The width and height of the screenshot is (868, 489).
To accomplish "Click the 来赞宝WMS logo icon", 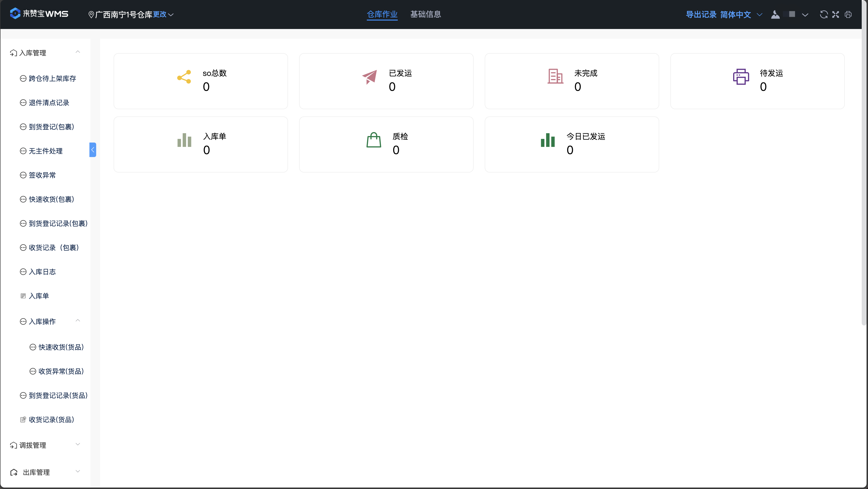I will click(x=15, y=14).
